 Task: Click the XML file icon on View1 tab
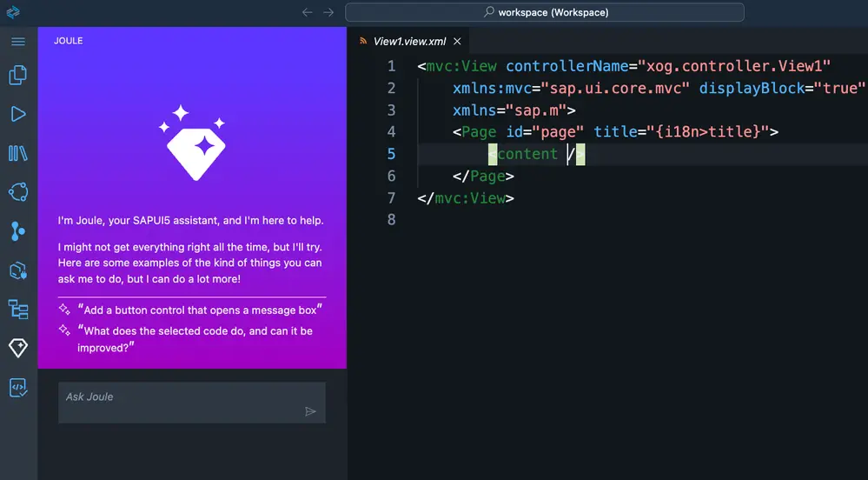click(363, 41)
